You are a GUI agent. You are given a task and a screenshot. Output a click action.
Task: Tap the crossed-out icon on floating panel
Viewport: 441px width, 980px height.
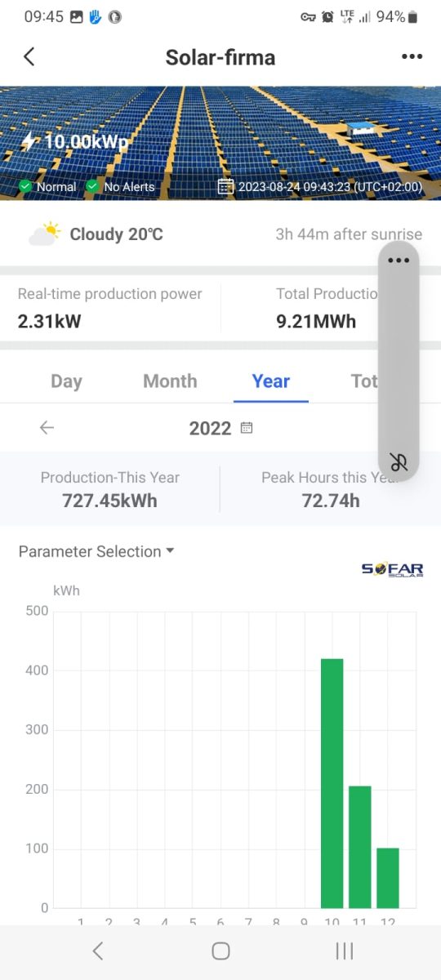[399, 461]
